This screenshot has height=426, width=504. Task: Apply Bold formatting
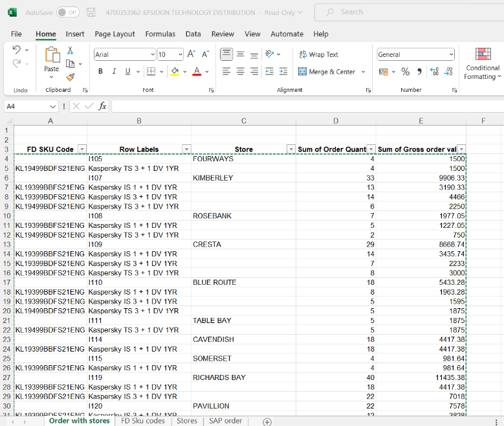(100, 72)
